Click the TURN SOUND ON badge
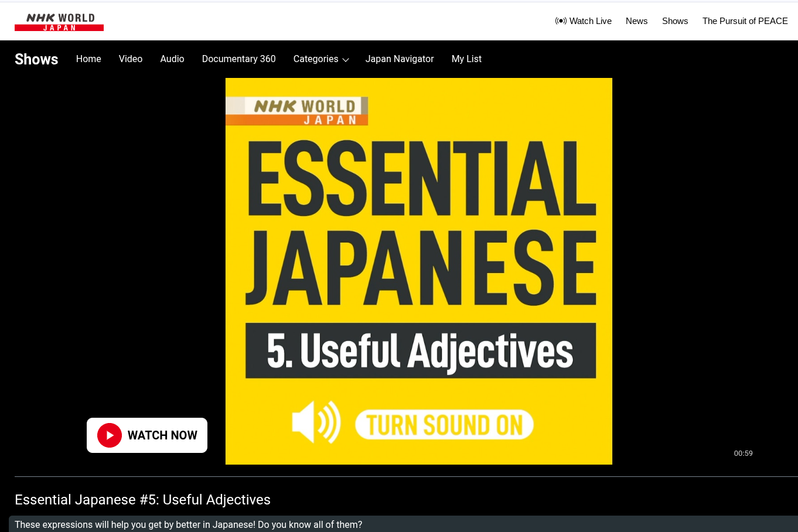This screenshot has width=798, height=532. click(444, 425)
